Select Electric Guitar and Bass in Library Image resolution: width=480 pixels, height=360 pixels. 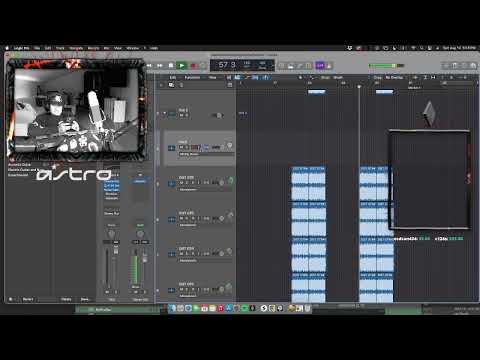[x=22, y=170]
